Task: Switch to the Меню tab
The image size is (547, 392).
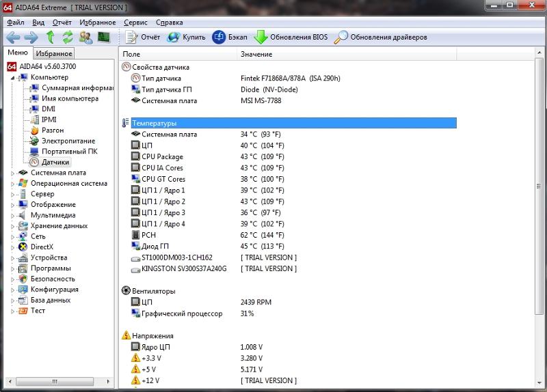Action: tap(18, 53)
